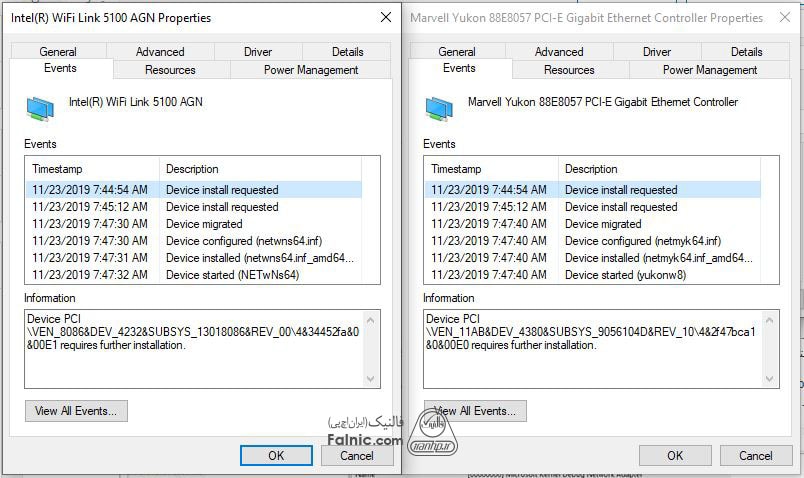The width and height of the screenshot is (804, 478).
Task: Click View All Events in the Intel WiFi dialog
Action: (76, 410)
